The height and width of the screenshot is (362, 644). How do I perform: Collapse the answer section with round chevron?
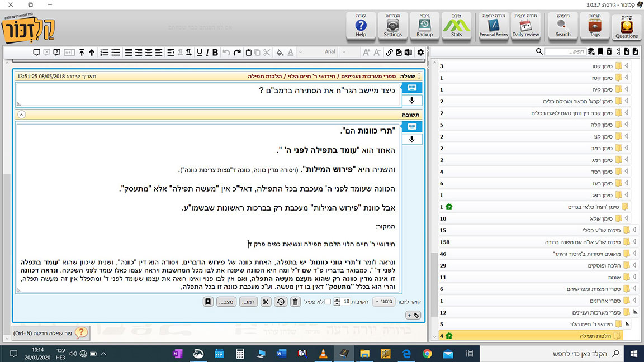[x=22, y=114]
